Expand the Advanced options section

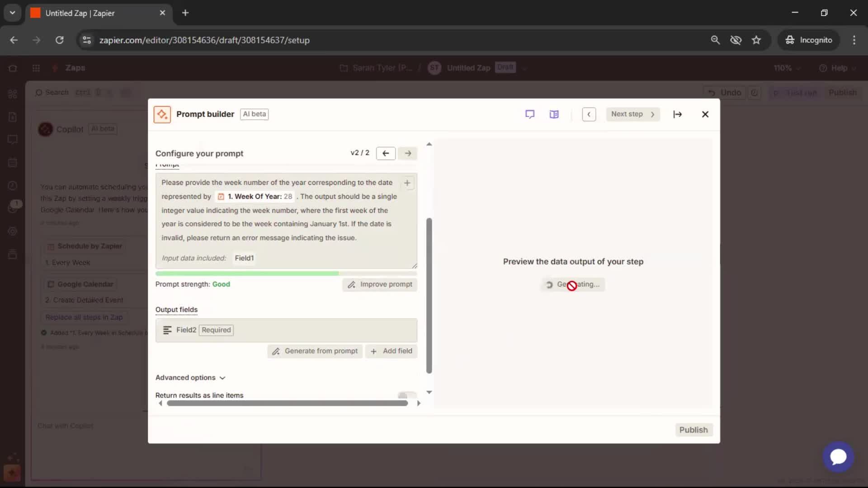point(190,378)
